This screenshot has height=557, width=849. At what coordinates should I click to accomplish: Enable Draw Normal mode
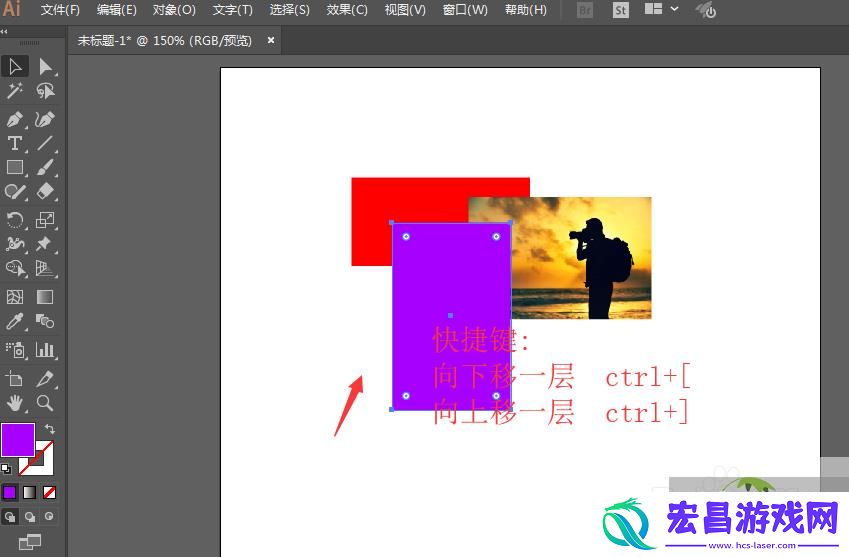click(10, 517)
